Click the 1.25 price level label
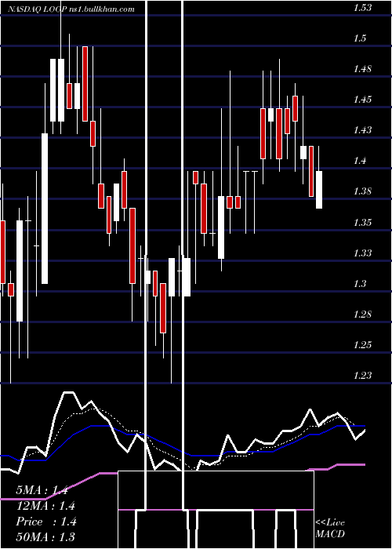 pyautogui.click(x=362, y=345)
